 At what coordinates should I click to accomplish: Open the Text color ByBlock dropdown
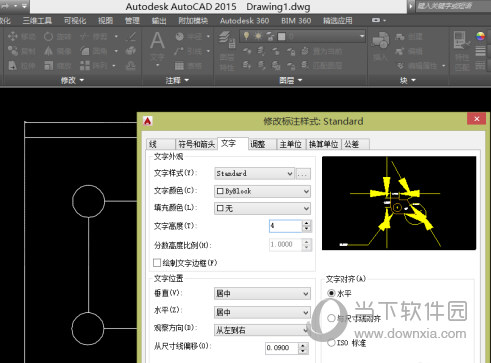point(262,191)
